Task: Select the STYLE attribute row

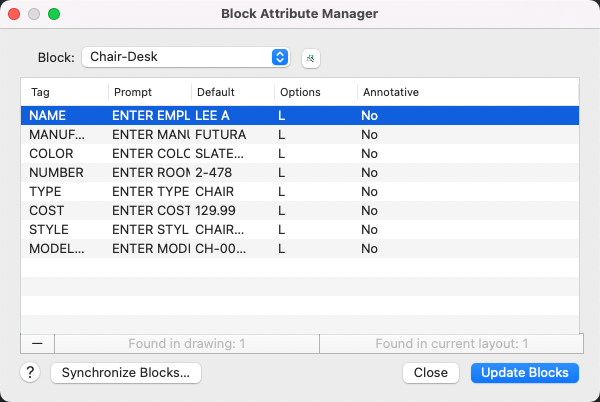Action: pos(300,230)
